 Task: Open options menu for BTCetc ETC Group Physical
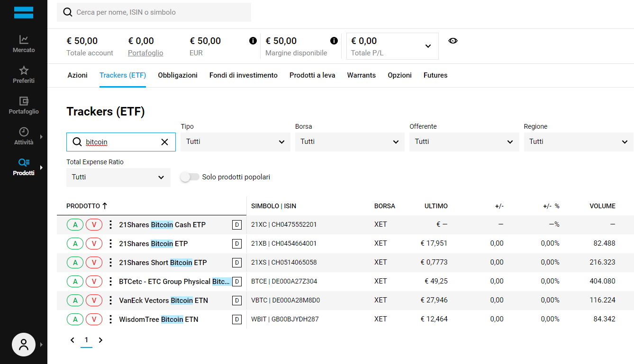tap(110, 282)
